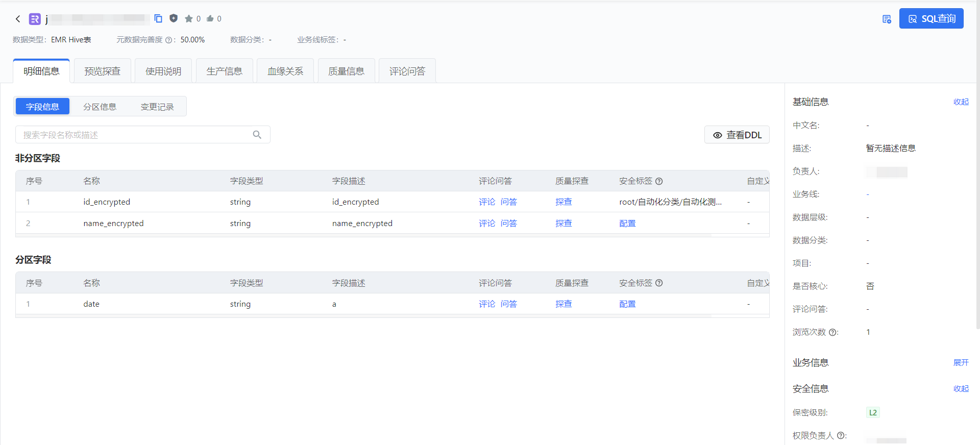
Task: Click the horizontal scrollbar under partition table
Action: point(363,316)
